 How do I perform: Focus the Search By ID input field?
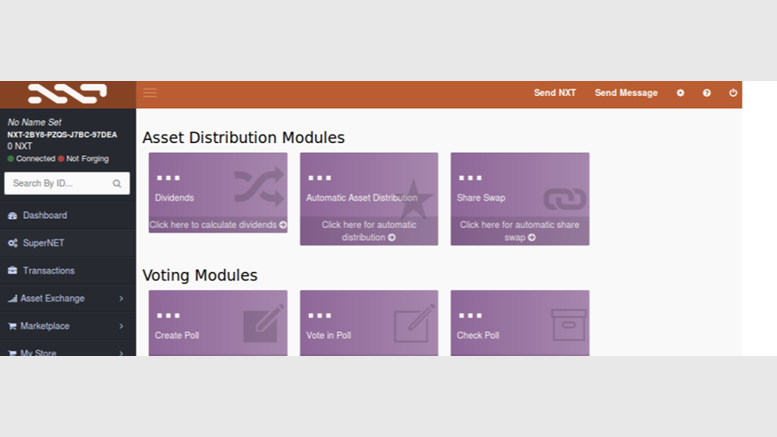pyautogui.click(x=67, y=183)
